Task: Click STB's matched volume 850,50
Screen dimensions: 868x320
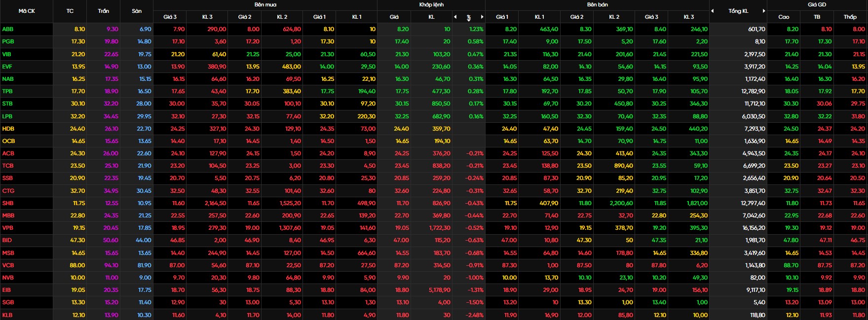Action: tap(441, 104)
